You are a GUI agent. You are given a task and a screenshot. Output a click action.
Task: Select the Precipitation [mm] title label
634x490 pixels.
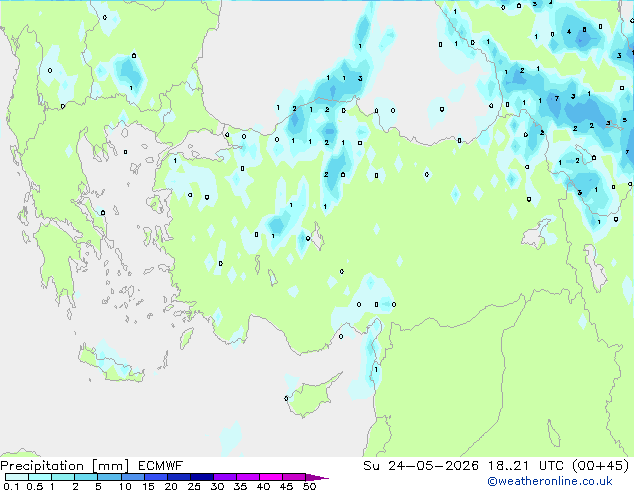tap(64, 466)
